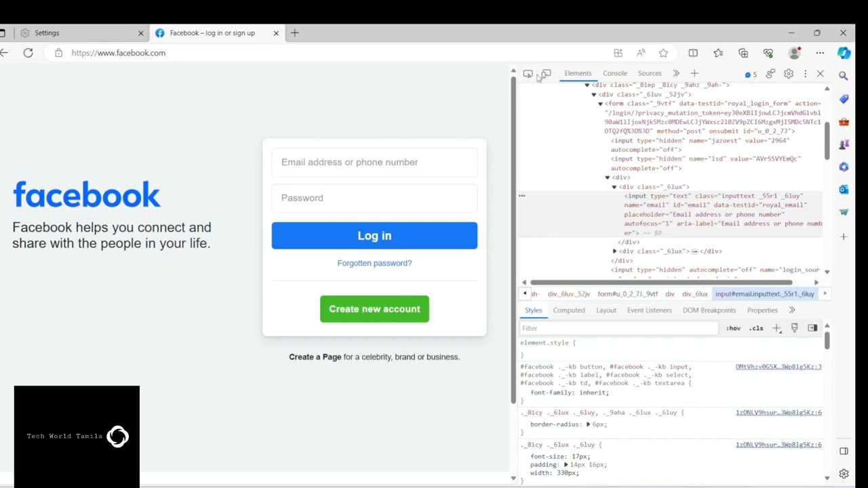Toggle split screen icon
The height and width of the screenshot is (488, 868).
[693, 53]
